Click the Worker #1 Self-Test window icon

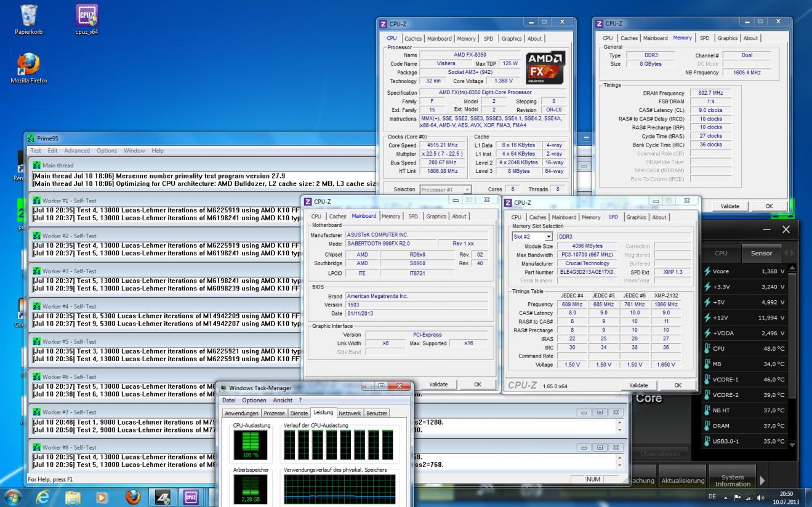(x=36, y=201)
